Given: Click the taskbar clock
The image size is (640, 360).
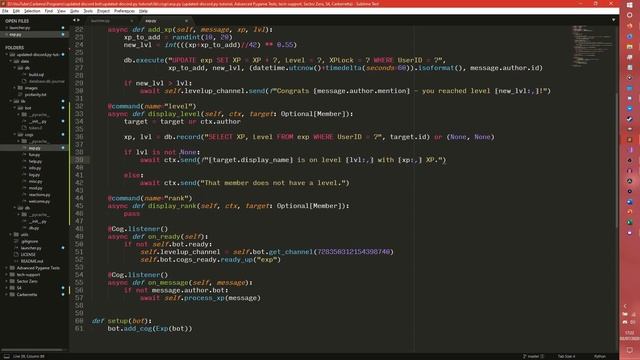Looking at the screenshot, I should (x=629, y=336).
